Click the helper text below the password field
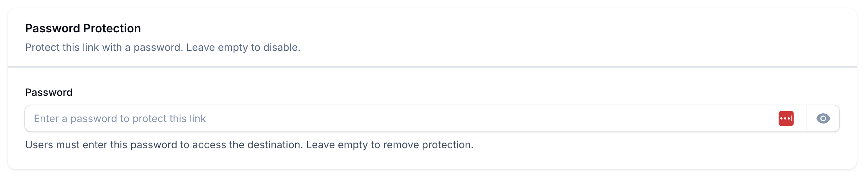Image resolution: width=868 pixels, height=194 pixels. point(249,145)
